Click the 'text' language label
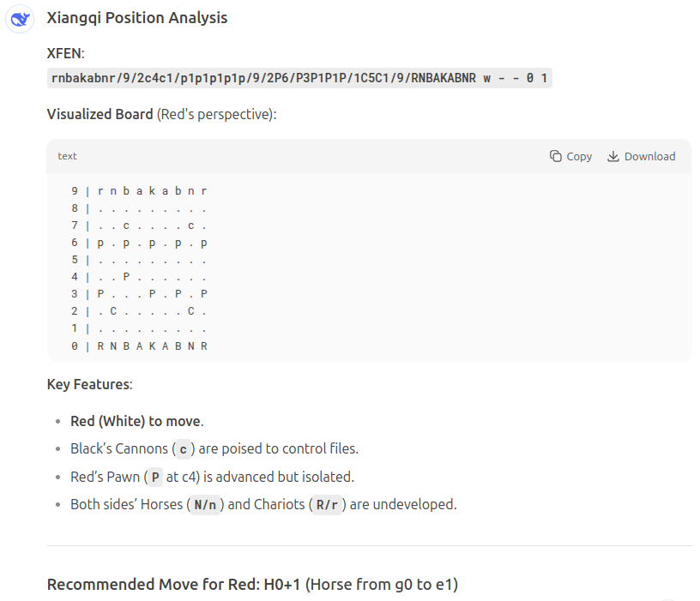 click(67, 156)
